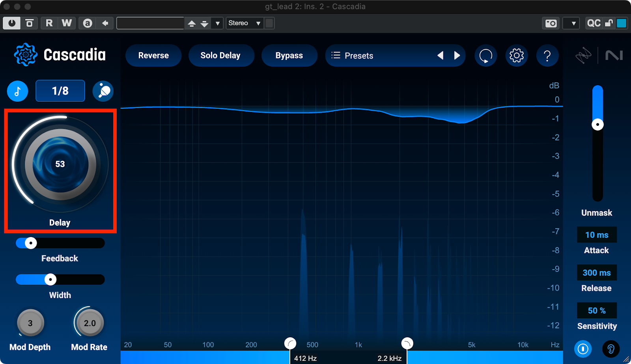Toggle the plugin power (activate) button
This screenshot has width=631, height=364.
click(12, 23)
